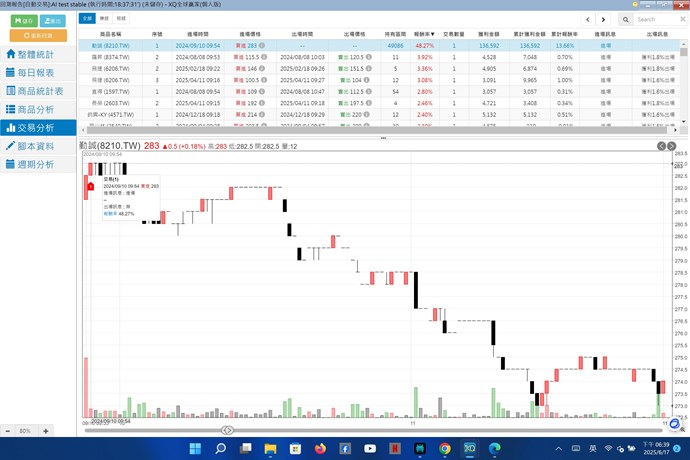Click info icon beside entry price 283

click(x=266, y=46)
